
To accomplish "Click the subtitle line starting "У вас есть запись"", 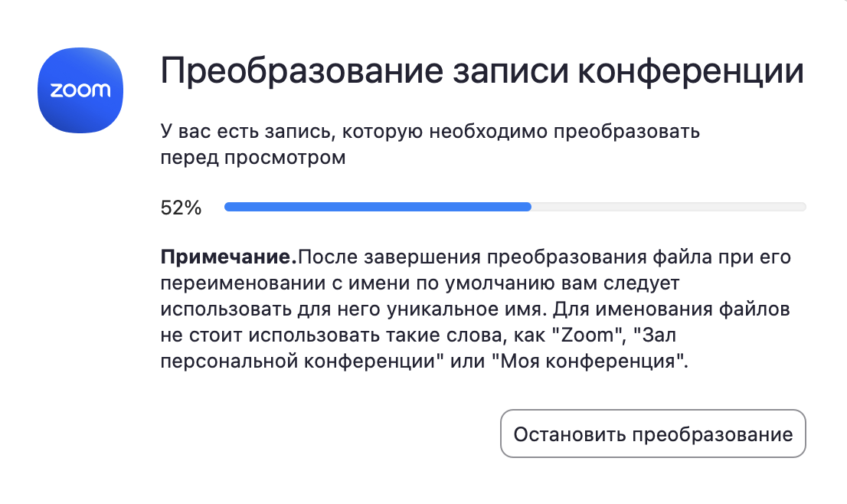I will coord(430,132).
